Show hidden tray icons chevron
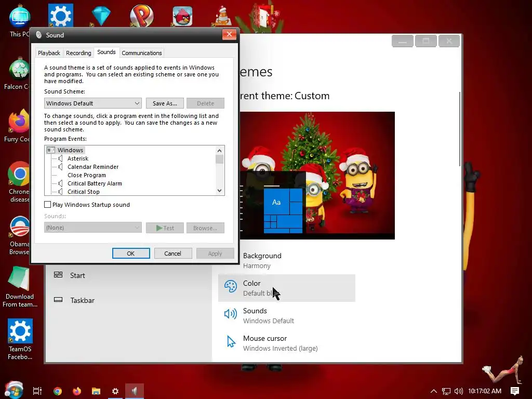This screenshot has height=399, width=532. [433, 391]
